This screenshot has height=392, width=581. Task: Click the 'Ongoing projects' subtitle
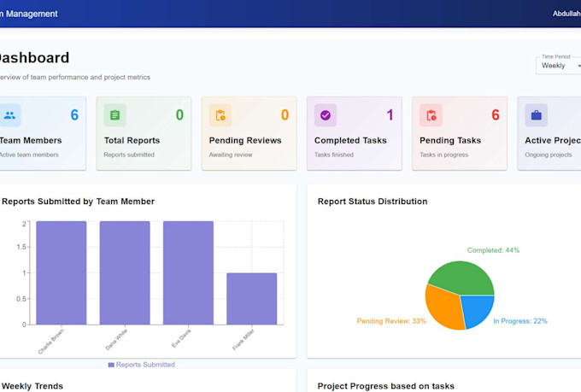coord(548,155)
